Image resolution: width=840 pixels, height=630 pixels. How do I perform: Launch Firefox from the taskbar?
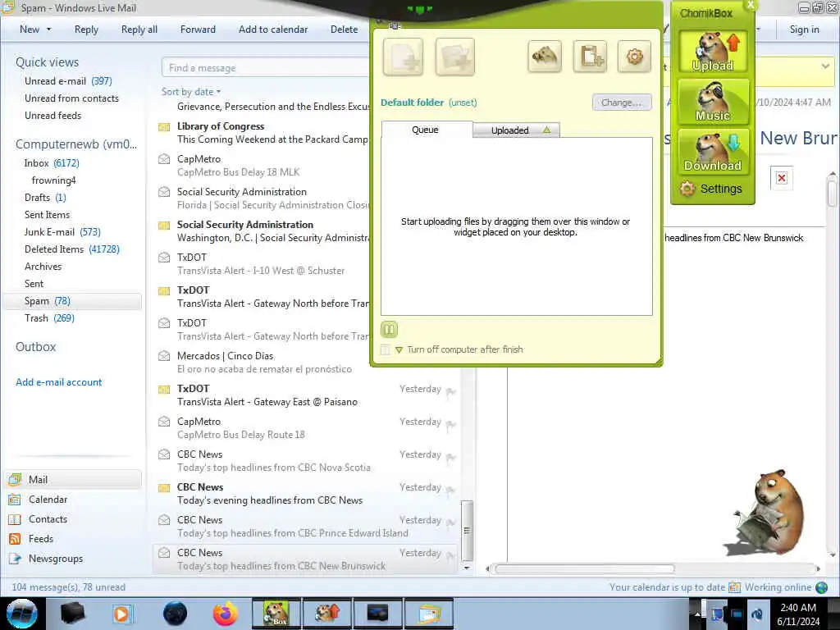click(225, 614)
